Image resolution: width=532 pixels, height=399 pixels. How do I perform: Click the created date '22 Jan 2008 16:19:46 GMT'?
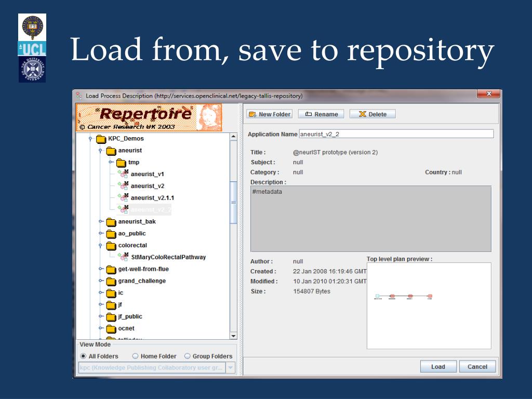click(x=330, y=271)
